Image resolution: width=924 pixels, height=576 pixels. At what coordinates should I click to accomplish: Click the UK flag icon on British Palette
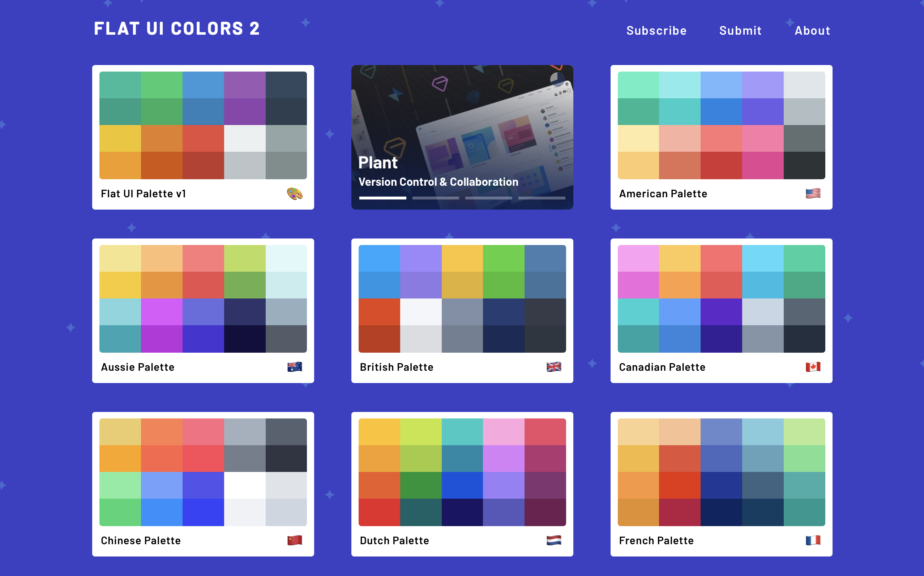[x=553, y=367]
